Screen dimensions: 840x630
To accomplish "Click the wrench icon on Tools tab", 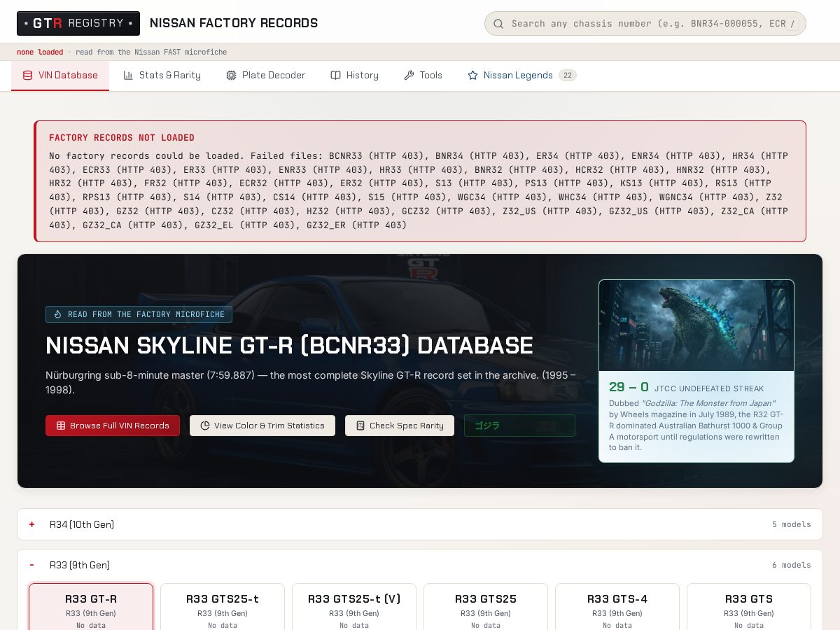I will [409, 76].
